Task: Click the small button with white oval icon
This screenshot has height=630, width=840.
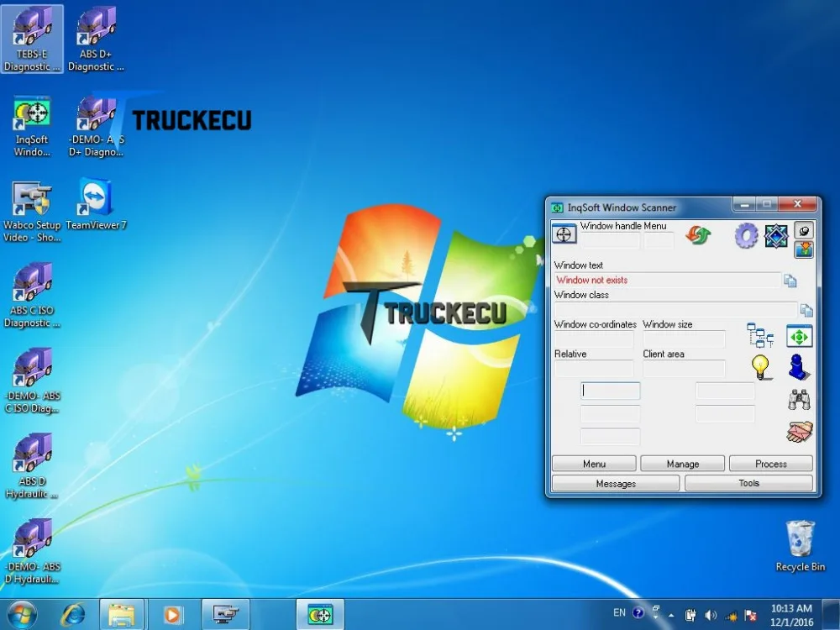Action: click(x=804, y=231)
